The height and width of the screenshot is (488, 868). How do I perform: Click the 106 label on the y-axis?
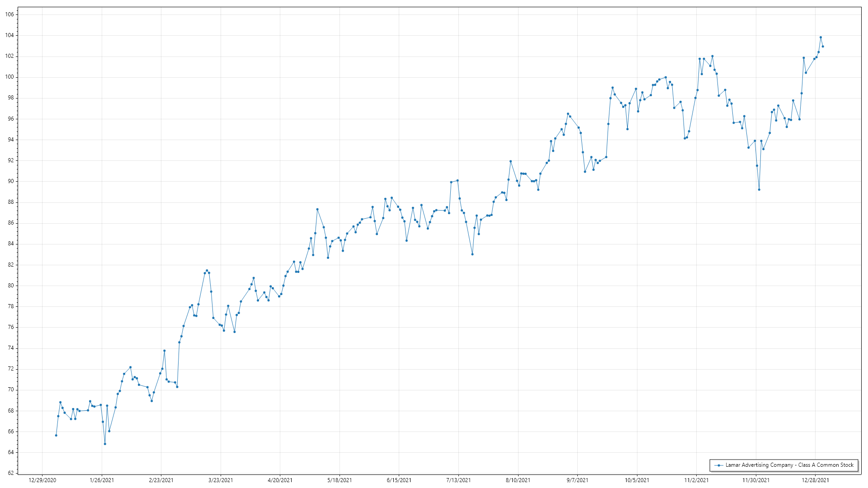(9, 14)
